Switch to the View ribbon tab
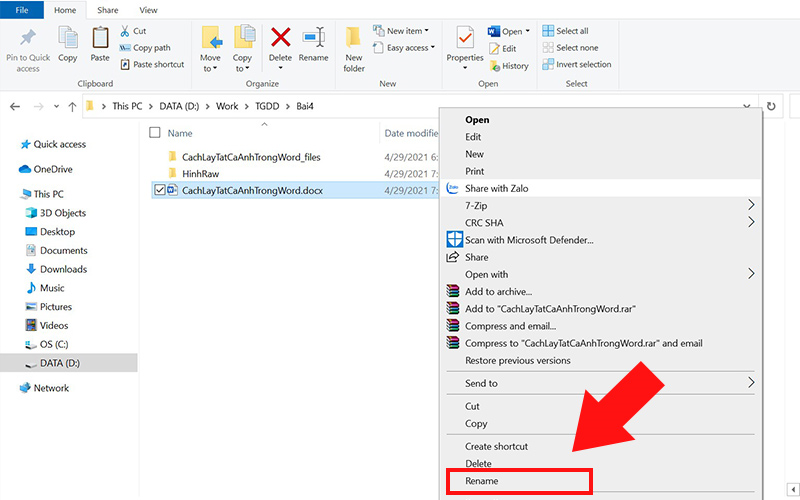Viewport: 800px width, 500px height. click(x=148, y=10)
